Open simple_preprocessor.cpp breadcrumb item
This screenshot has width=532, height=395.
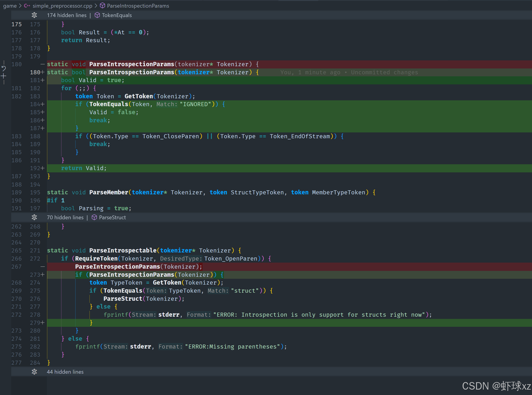tap(62, 6)
